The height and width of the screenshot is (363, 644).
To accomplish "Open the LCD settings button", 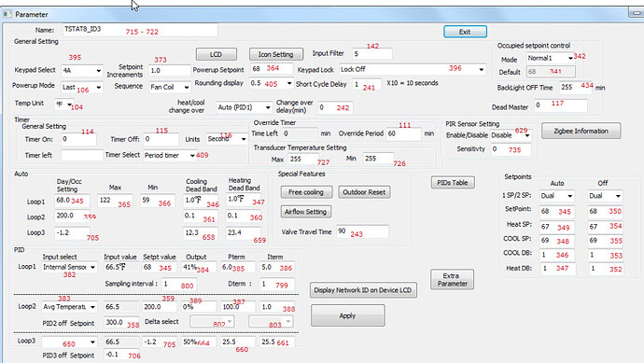I will pyautogui.click(x=216, y=54).
